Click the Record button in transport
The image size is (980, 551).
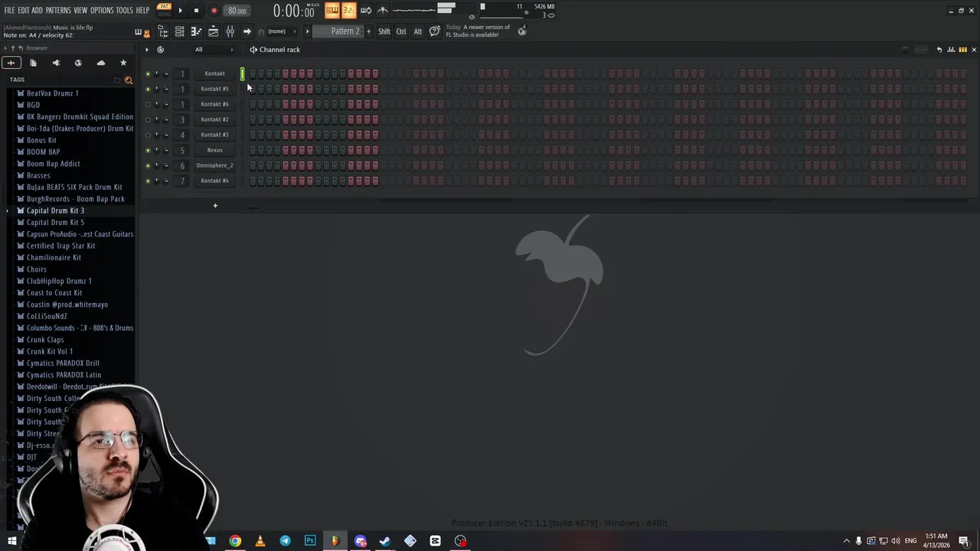click(214, 11)
